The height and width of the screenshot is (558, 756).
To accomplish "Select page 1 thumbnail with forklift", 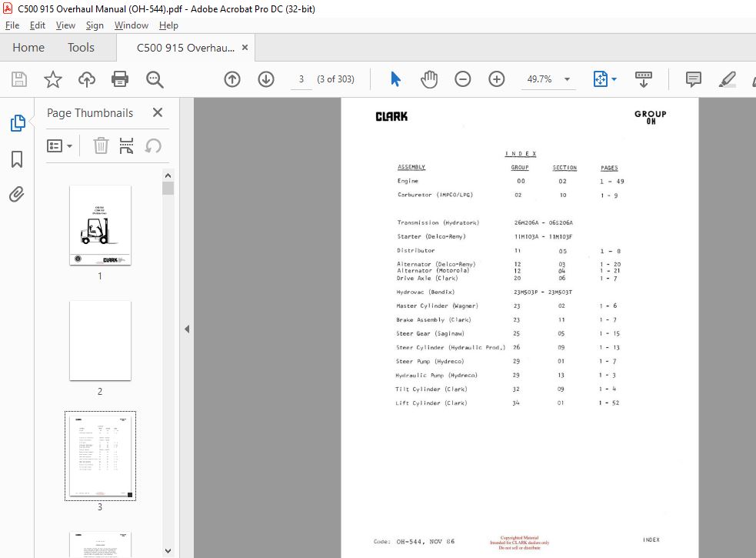I will coord(100,226).
